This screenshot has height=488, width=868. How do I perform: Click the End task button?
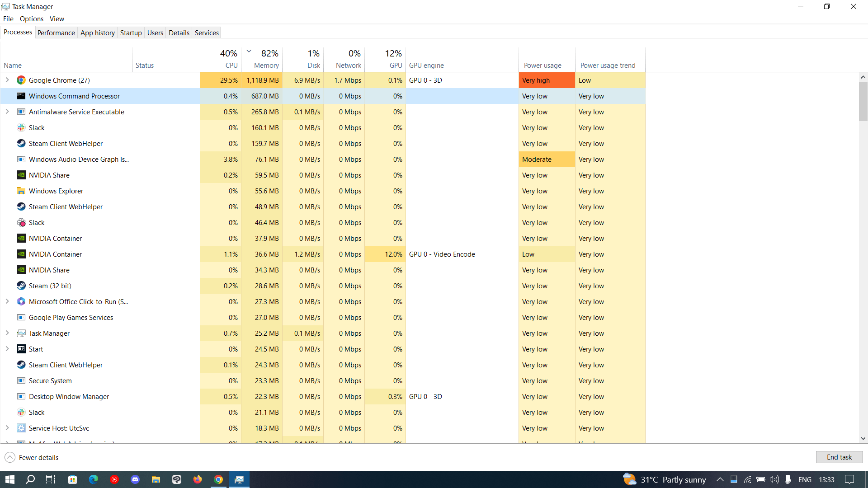point(839,457)
